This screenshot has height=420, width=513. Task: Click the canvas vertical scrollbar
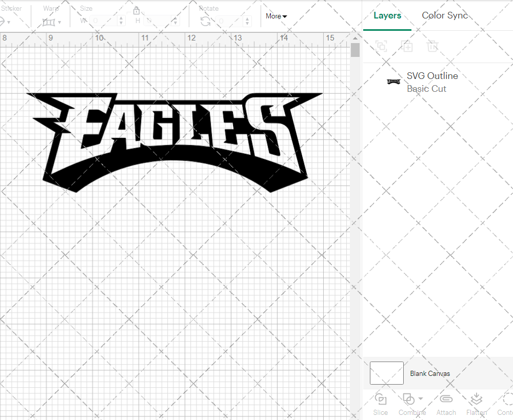pos(354,50)
